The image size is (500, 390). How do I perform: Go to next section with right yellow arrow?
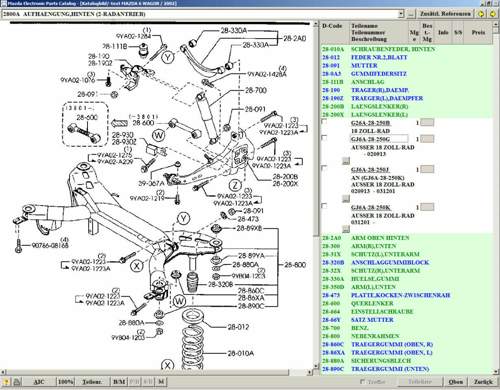tap(492, 14)
